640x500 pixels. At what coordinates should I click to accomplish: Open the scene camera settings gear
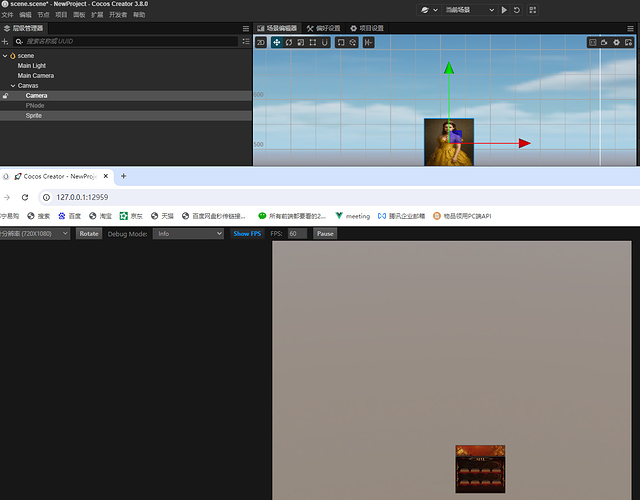[x=616, y=42]
